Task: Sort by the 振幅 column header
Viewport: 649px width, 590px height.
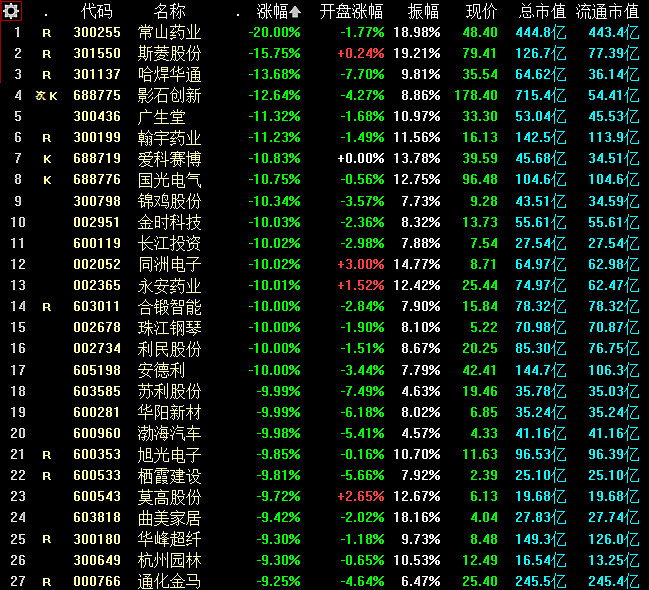Action: click(x=423, y=12)
